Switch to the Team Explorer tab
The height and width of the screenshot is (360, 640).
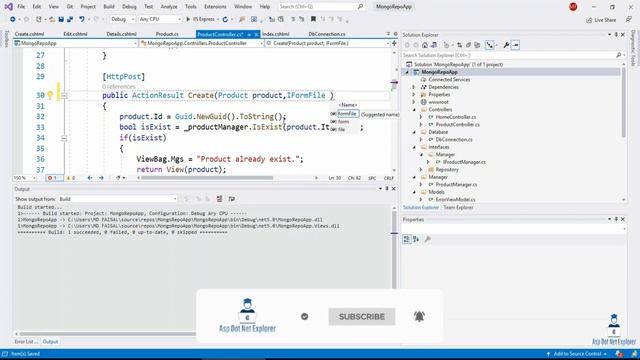[458, 207]
